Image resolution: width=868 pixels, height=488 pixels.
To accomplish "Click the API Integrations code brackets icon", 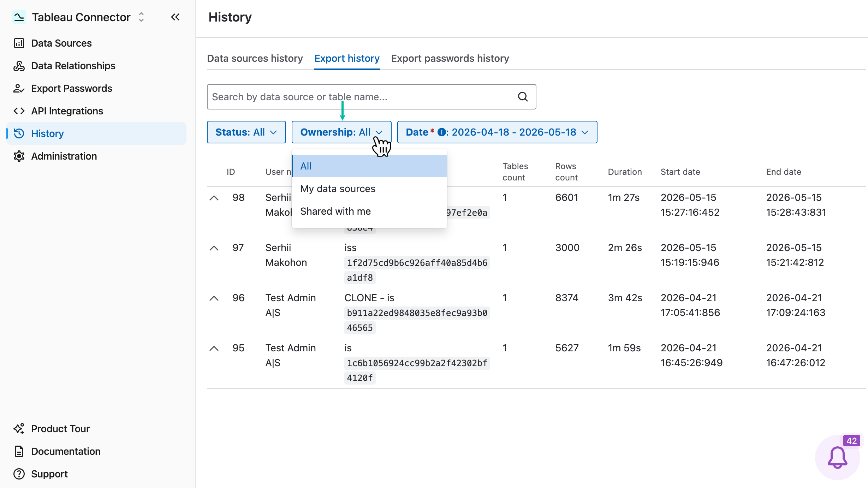I will 19,111.
